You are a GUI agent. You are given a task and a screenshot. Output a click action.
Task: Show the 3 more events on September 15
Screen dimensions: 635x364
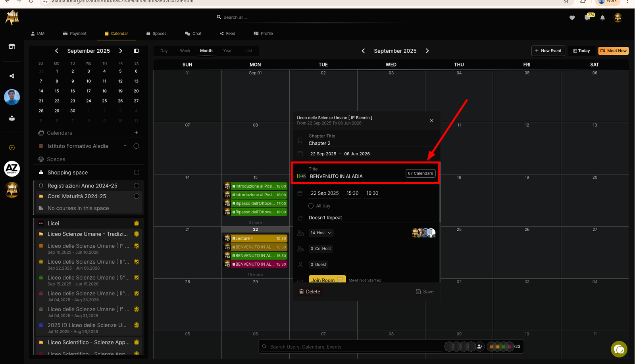tap(255, 222)
